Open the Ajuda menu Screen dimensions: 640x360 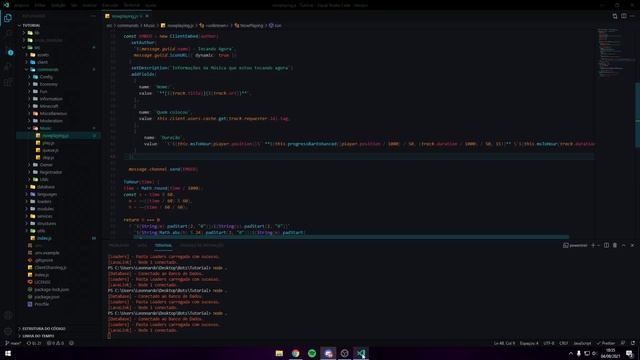pos(151,5)
